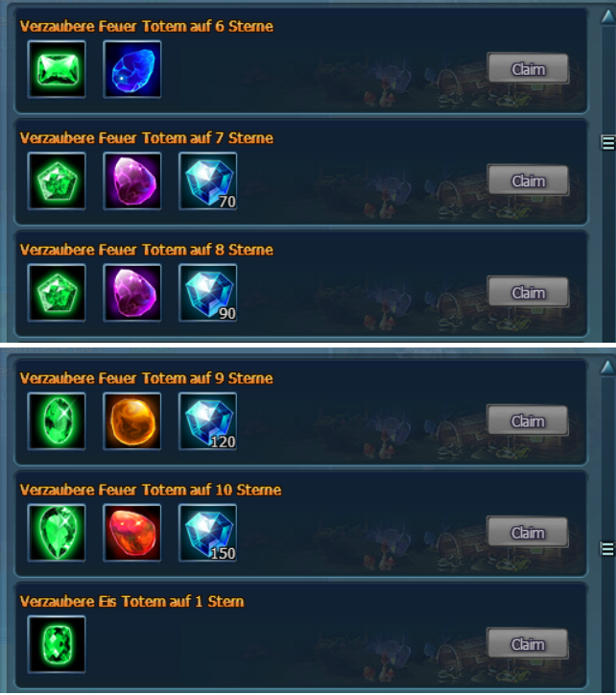616x695 pixels.
Task: Click green oval gem in 9 Sterne row
Action: tap(57, 421)
